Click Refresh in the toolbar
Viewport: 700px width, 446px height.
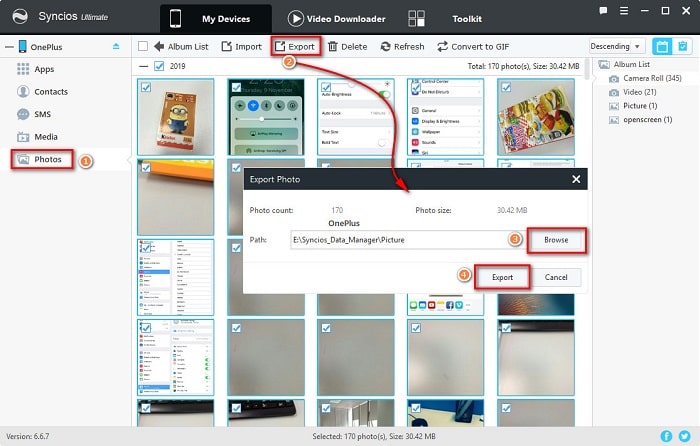click(x=402, y=46)
